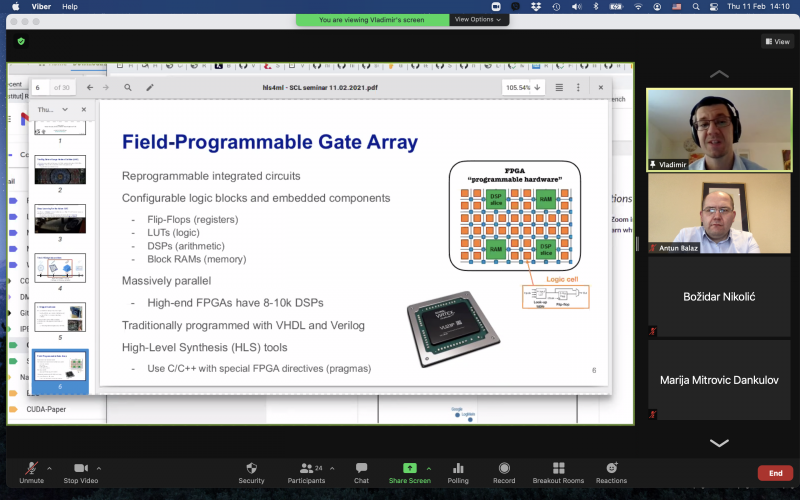Unmute the microphone in Zoom
The width and height of the screenshot is (800, 500).
coord(32,472)
